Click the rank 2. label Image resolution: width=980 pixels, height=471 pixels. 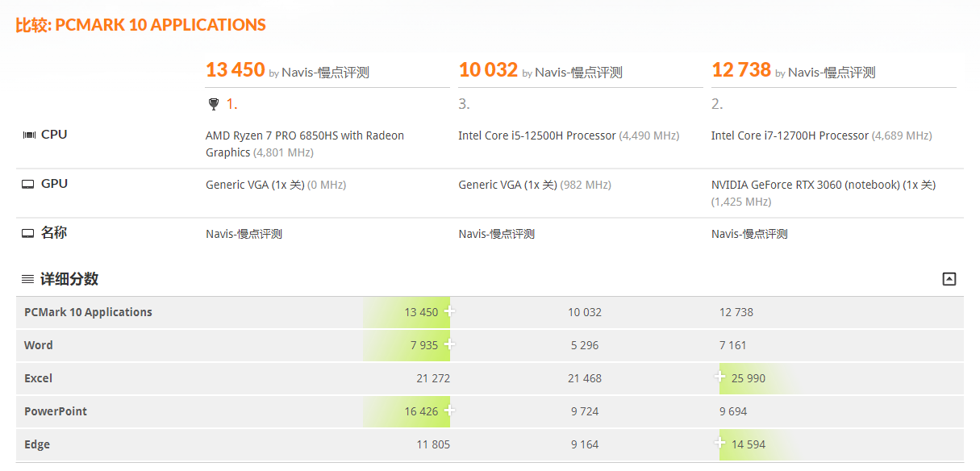point(717,104)
